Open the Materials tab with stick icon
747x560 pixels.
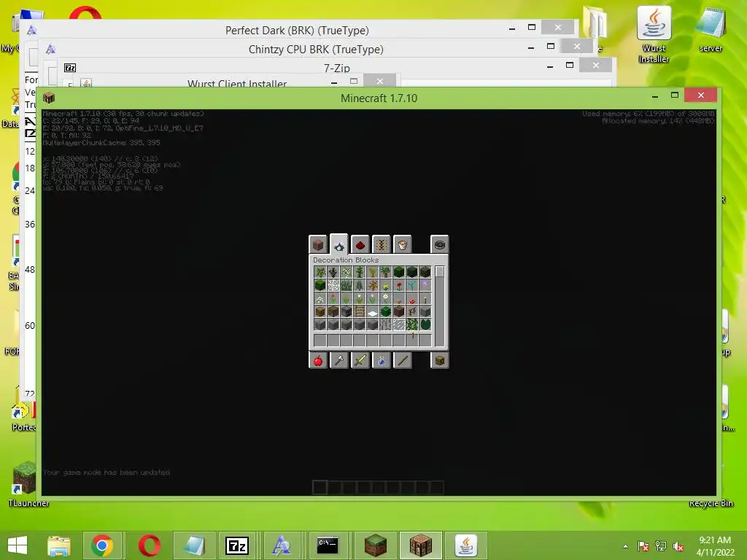tap(403, 360)
